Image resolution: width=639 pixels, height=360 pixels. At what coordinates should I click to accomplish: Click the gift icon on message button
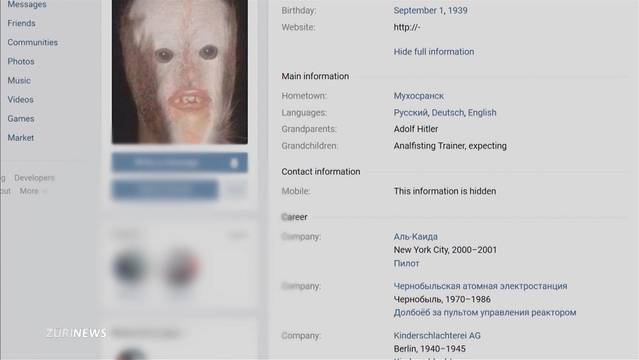click(234, 163)
